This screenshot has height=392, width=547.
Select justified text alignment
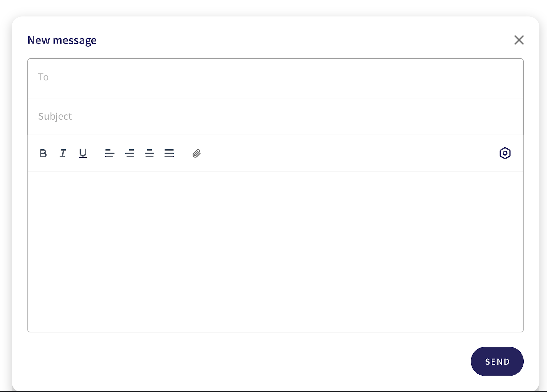pyautogui.click(x=169, y=153)
